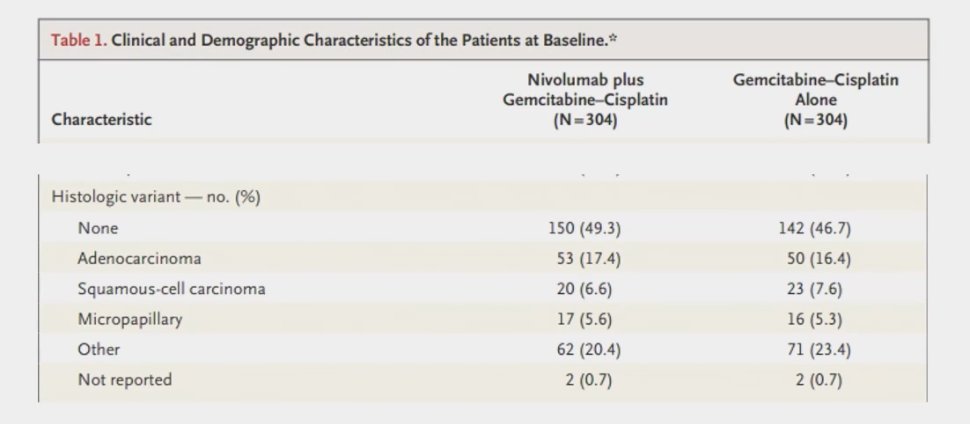Click Gemcitabine–Cisplatin Alone column header
This screenshot has width=970, height=424.
[x=815, y=100]
